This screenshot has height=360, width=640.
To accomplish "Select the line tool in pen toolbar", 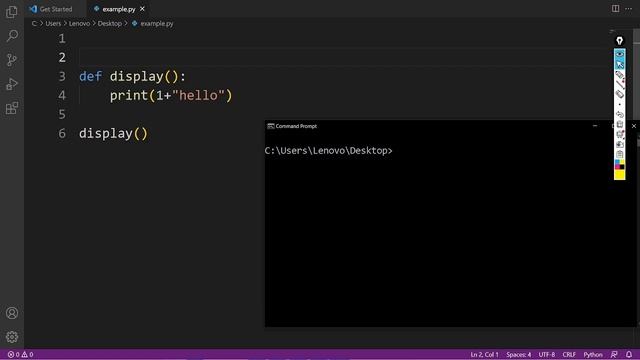I will 620,84.
